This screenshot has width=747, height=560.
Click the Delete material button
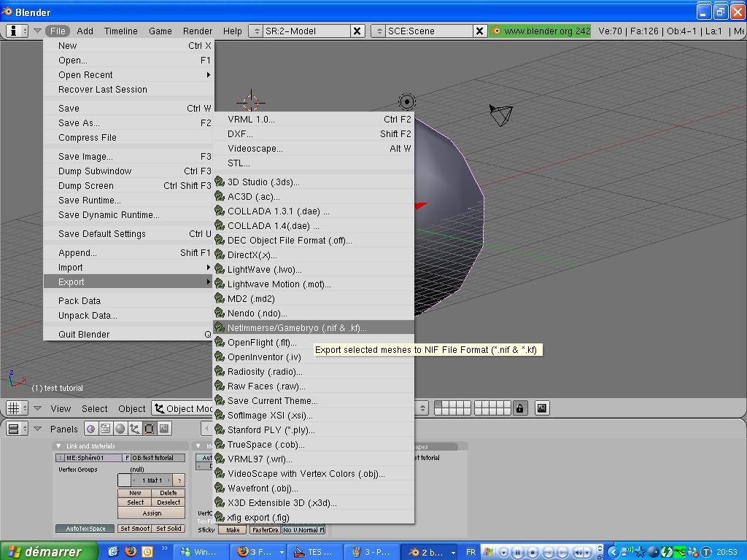point(169,493)
